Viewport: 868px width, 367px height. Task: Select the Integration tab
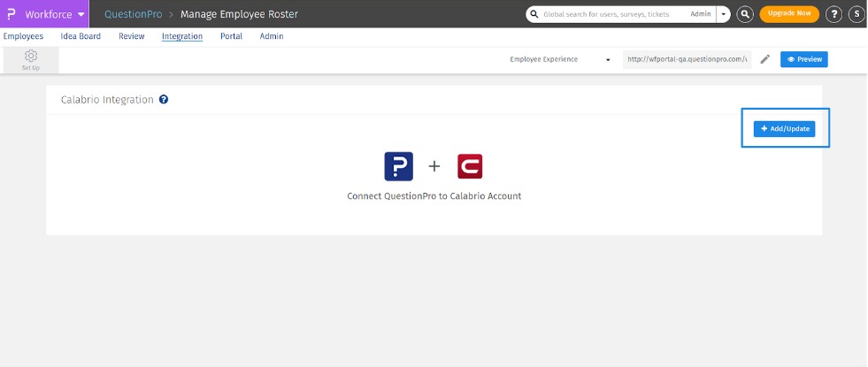click(x=182, y=36)
